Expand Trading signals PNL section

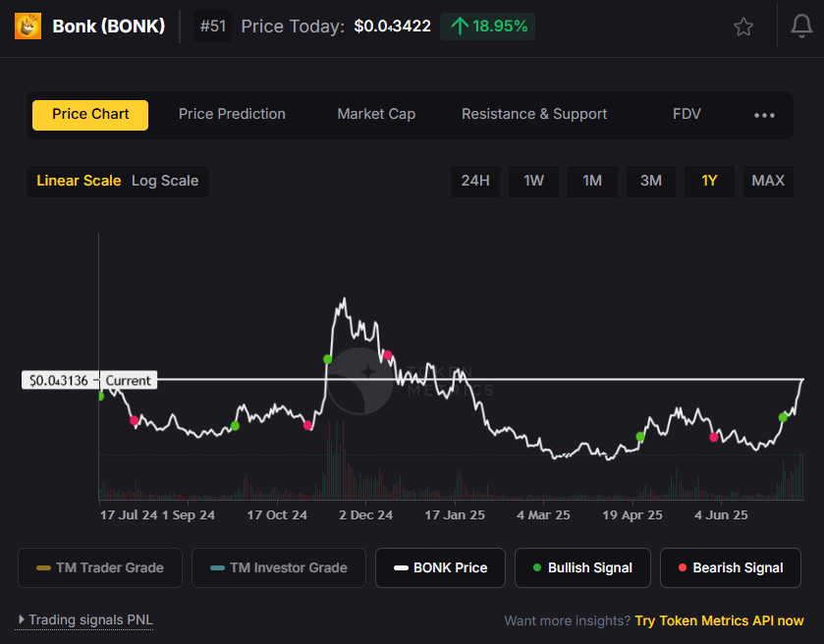point(84,619)
